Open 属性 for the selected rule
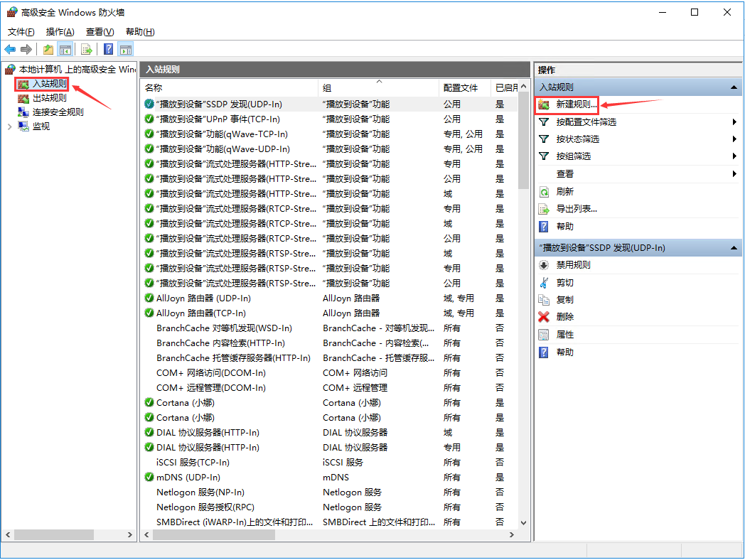 click(565, 335)
